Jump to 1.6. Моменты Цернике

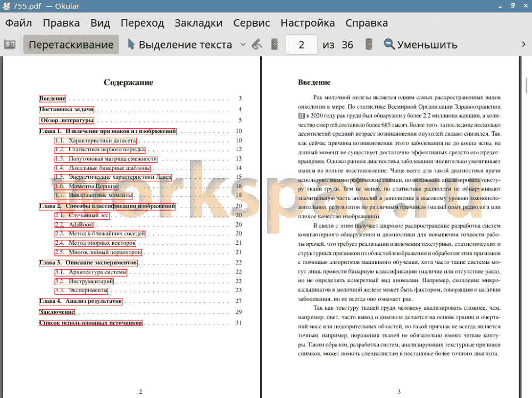(87, 186)
